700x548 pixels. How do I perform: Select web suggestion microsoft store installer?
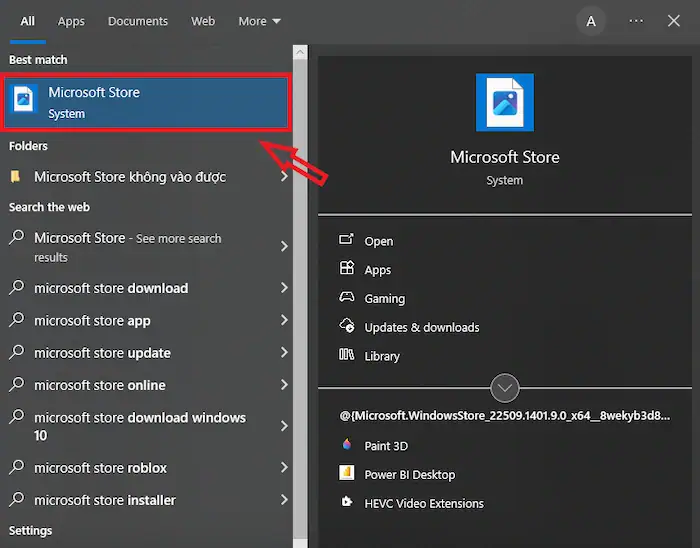pyautogui.click(x=105, y=500)
